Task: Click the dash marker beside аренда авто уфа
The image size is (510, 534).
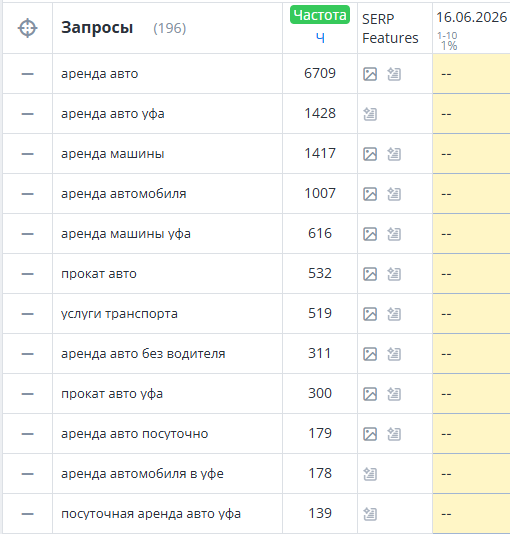Action: coord(27,114)
